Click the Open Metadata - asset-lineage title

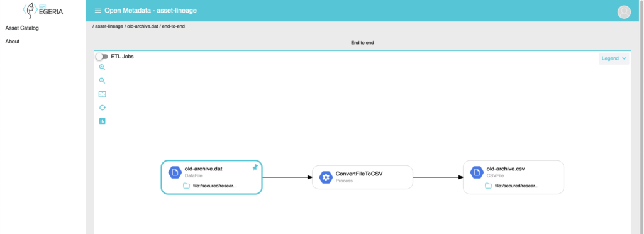coord(151,11)
